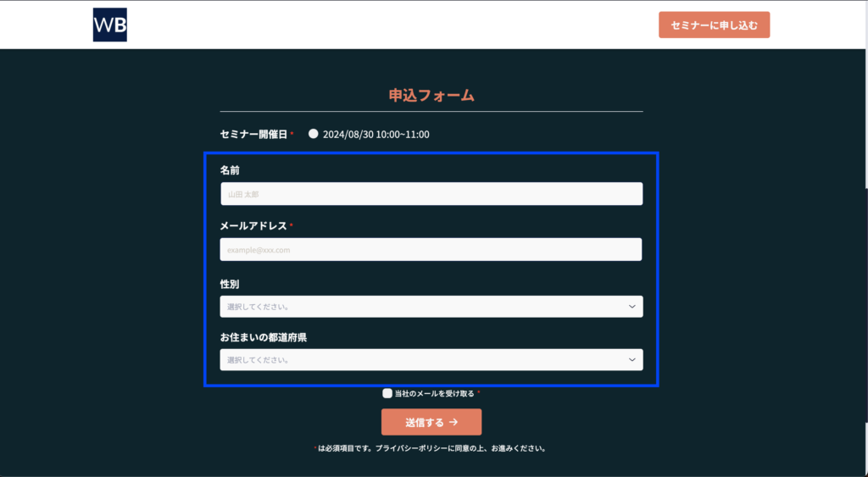This screenshot has height=477, width=868.
Task: Click the chevron arrow on the 性別 select
Action: (632, 306)
